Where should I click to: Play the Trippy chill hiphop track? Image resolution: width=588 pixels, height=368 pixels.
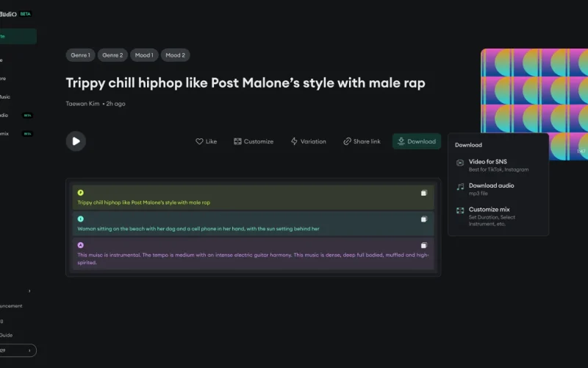coord(76,141)
